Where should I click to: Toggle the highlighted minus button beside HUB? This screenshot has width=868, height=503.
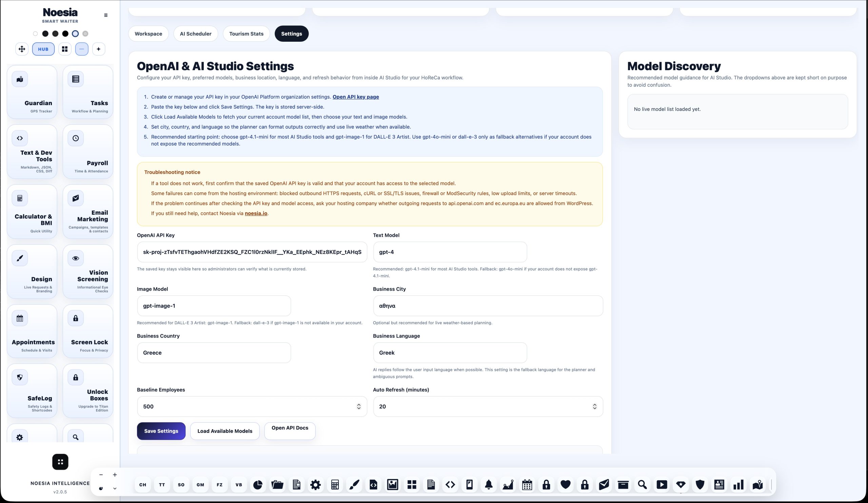pyautogui.click(x=82, y=49)
